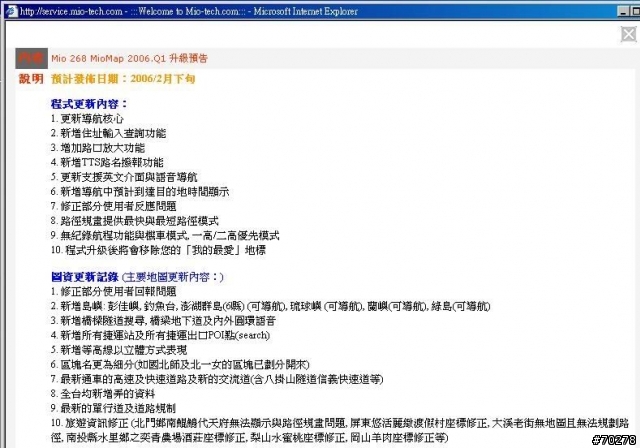Click line '7. 修正部分使用者反應問題'
The height and width of the screenshot is (448, 640).
coord(113,206)
